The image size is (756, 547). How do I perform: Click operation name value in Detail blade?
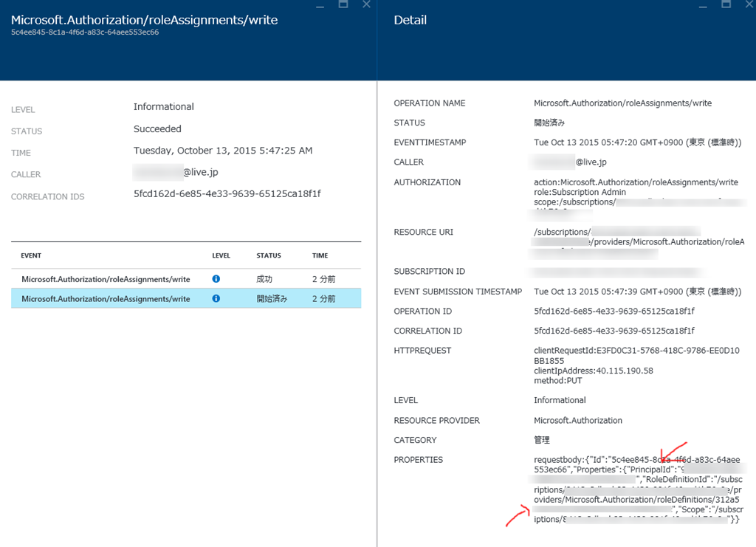(622, 103)
